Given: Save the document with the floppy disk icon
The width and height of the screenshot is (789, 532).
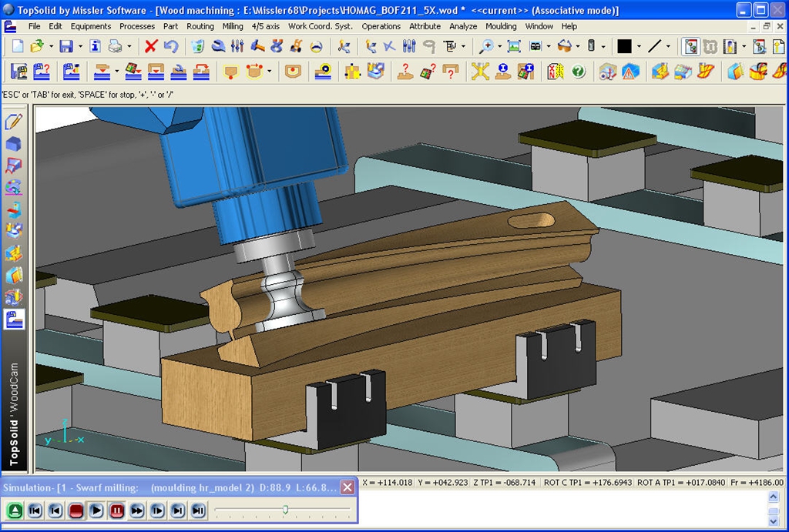Looking at the screenshot, I should click(66, 47).
